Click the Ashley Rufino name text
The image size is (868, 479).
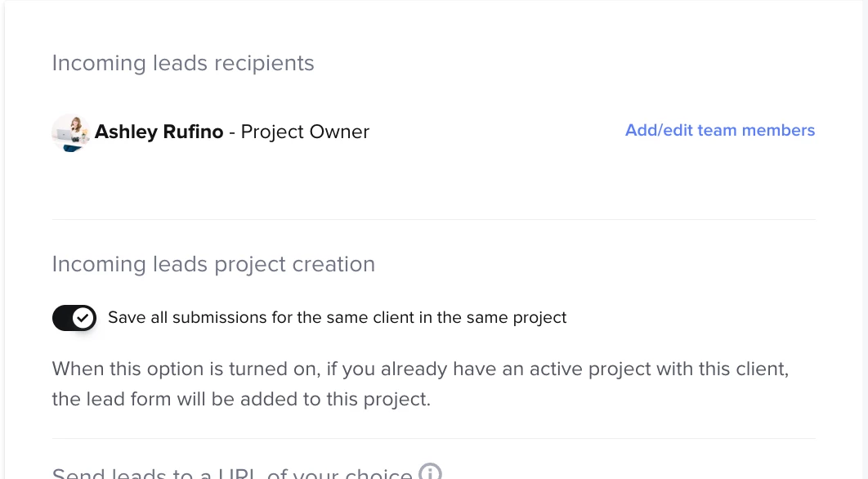(159, 132)
